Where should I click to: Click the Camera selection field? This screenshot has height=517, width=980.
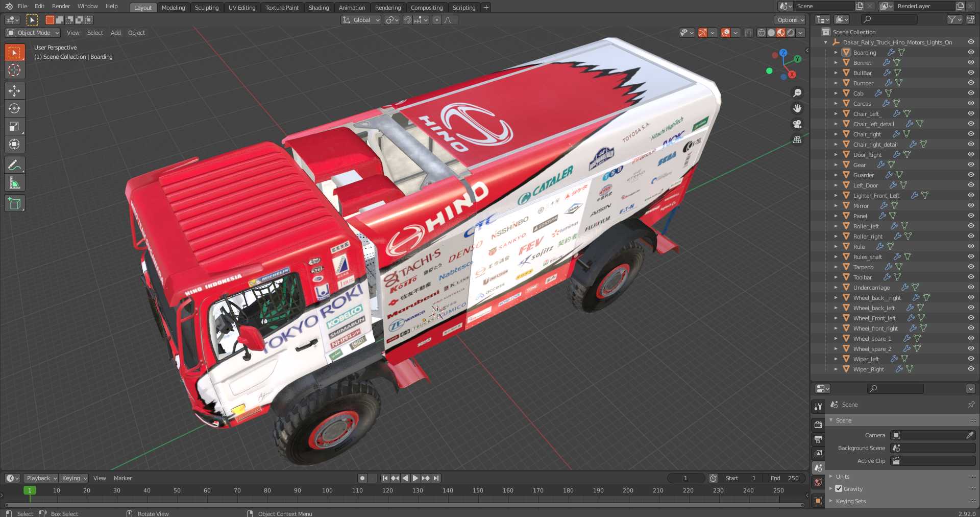tap(933, 435)
